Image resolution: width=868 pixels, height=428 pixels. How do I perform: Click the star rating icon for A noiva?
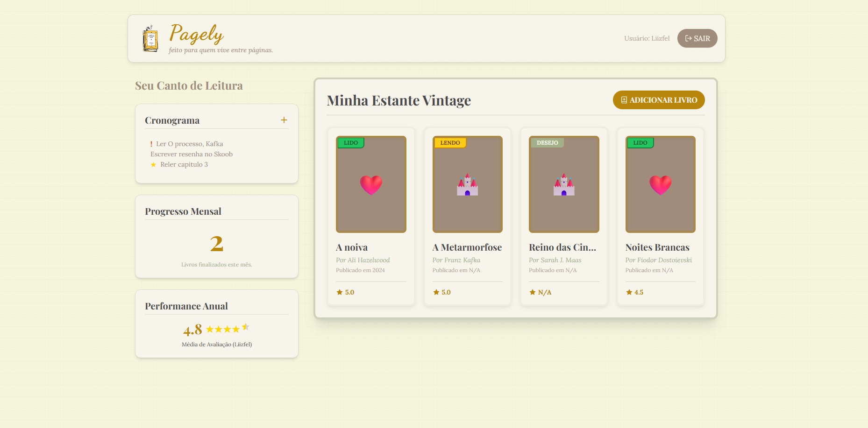340,292
